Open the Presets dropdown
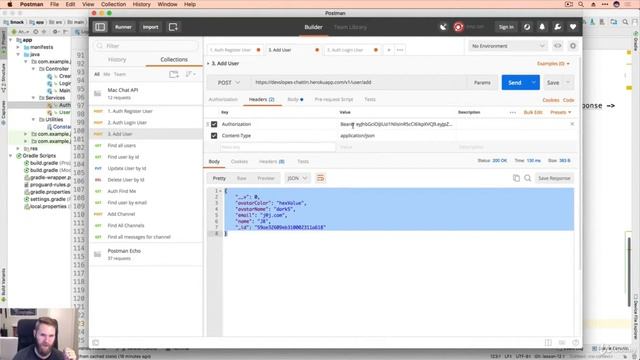Screen dimensions: 640x360 [x=560, y=112]
